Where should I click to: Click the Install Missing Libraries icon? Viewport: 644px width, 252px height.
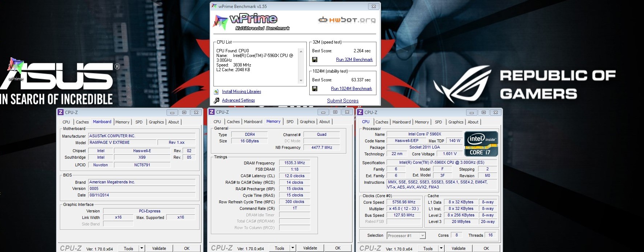click(216, 92)
